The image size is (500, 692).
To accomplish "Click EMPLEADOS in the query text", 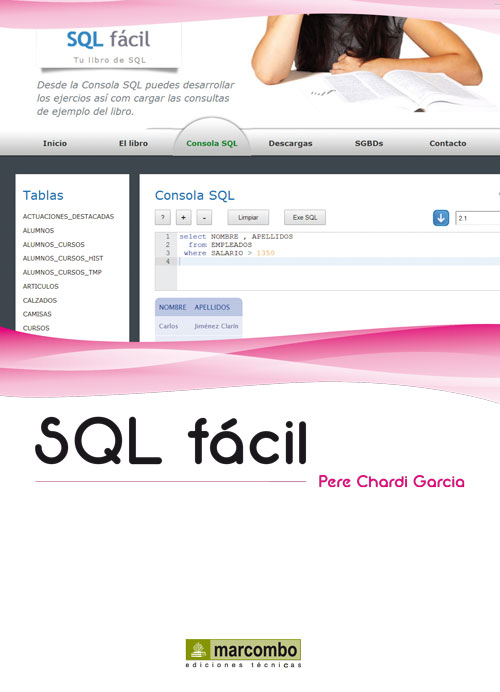I will point(231,244).
